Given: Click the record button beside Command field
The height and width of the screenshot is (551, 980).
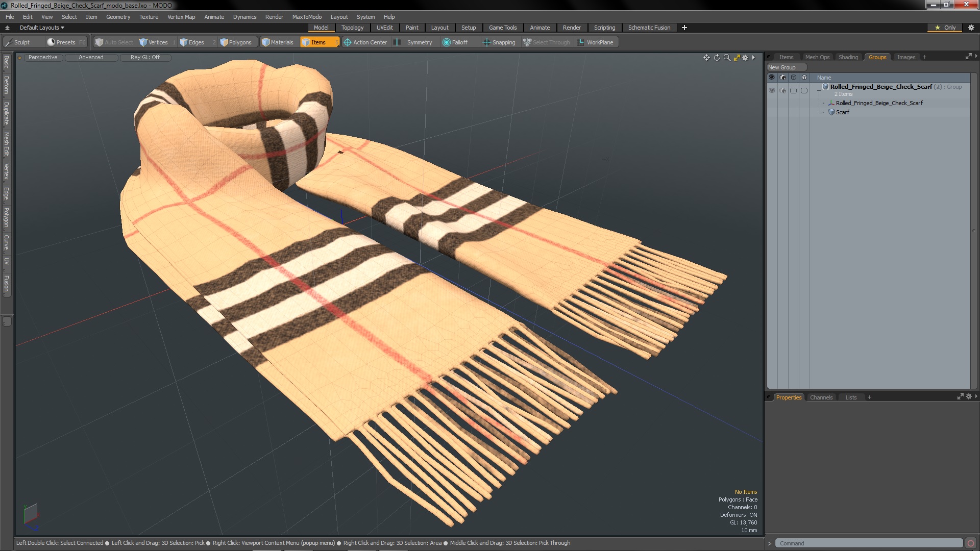Looking at the screenshot, I should point(971,543).
